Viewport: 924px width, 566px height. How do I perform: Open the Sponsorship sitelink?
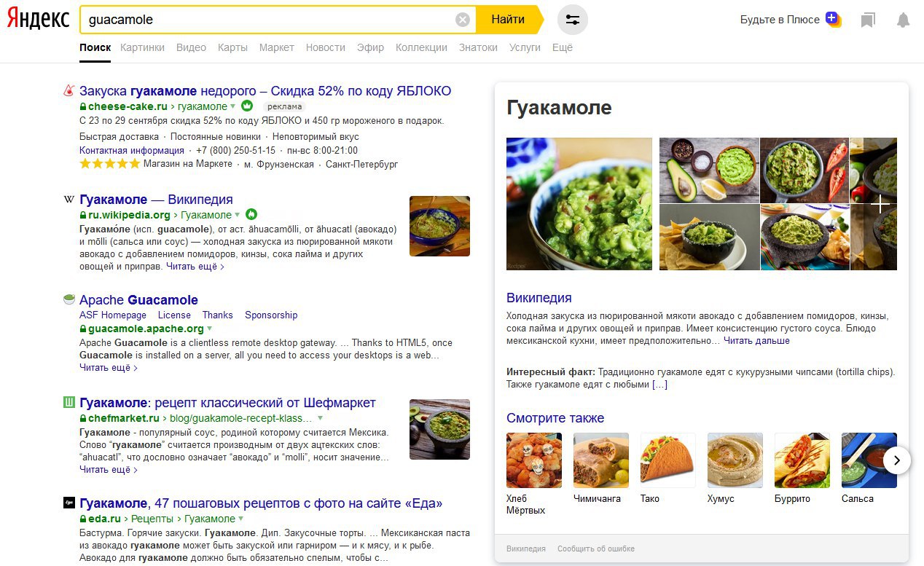pyautogui.click(x=271, y=315)
